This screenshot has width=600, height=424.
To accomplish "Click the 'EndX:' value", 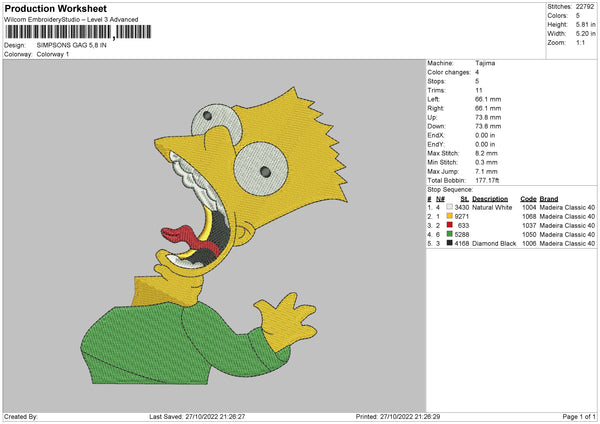I will [485, 135].
